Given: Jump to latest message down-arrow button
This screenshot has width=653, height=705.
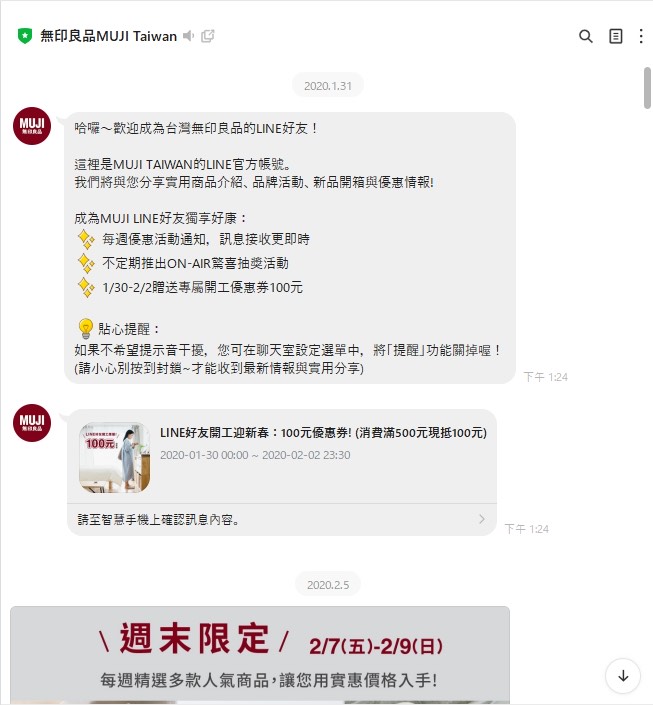Looking at the screenshot, I should 623,676.
